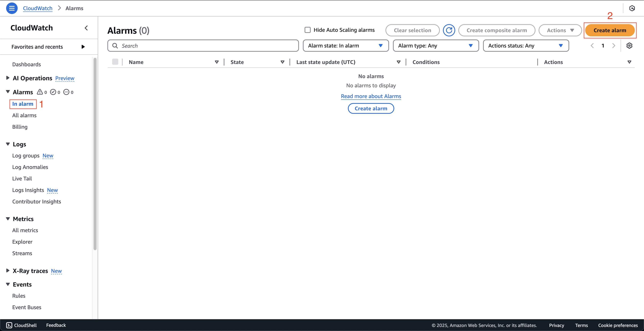Click Read more about Alarms link
644x331 pixels.
371,96
